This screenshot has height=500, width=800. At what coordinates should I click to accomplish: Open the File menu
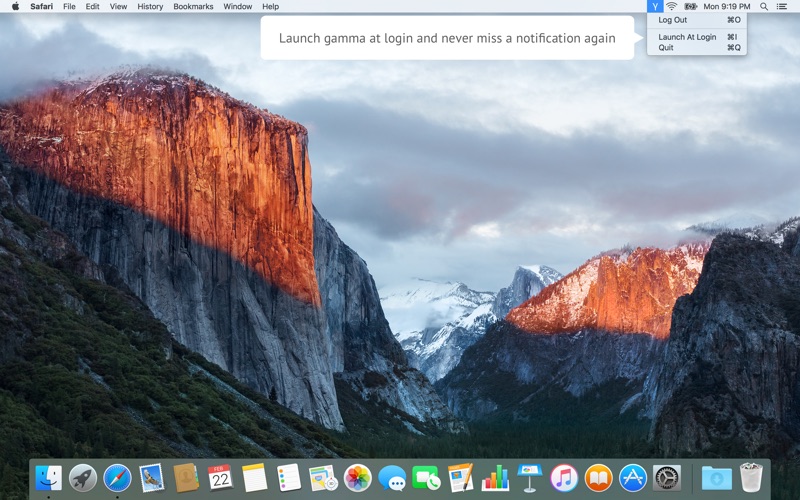click(x=69, y=7)
